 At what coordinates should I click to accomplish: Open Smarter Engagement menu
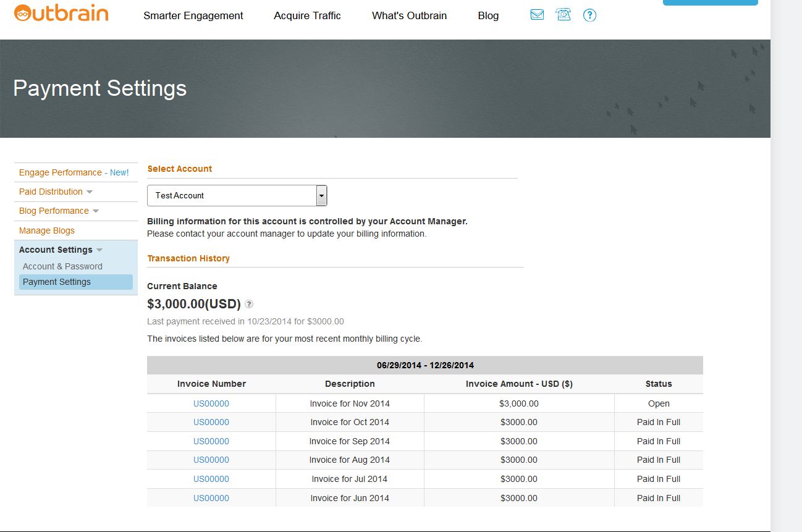click(x=193, y=16)
